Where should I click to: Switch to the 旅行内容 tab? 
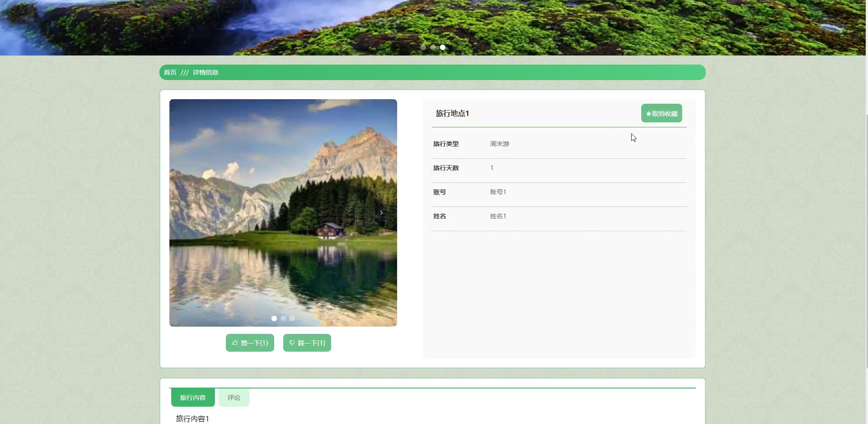point(193,397)
